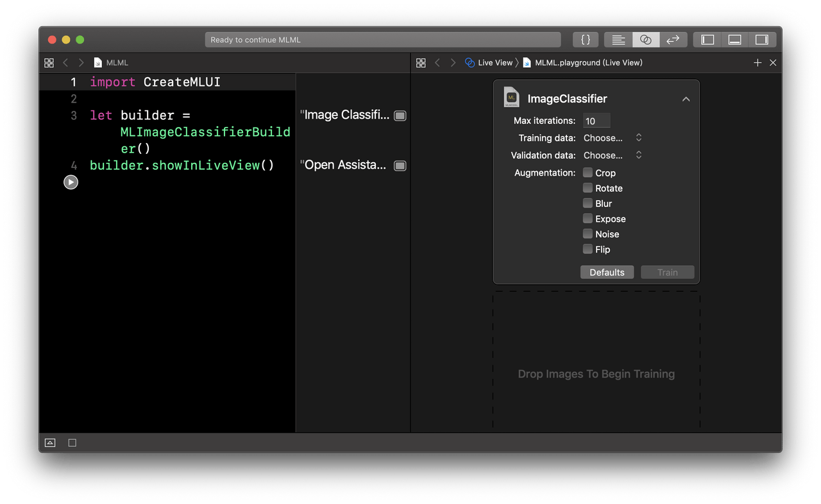
Task: Open the Validation data Choose dropdown
Action: tap(613, 155)
